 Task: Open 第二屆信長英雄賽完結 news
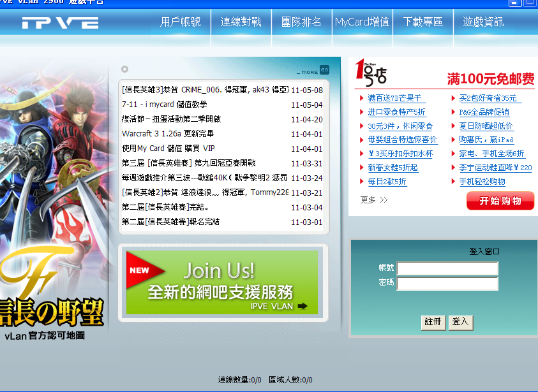pos(165,207)
